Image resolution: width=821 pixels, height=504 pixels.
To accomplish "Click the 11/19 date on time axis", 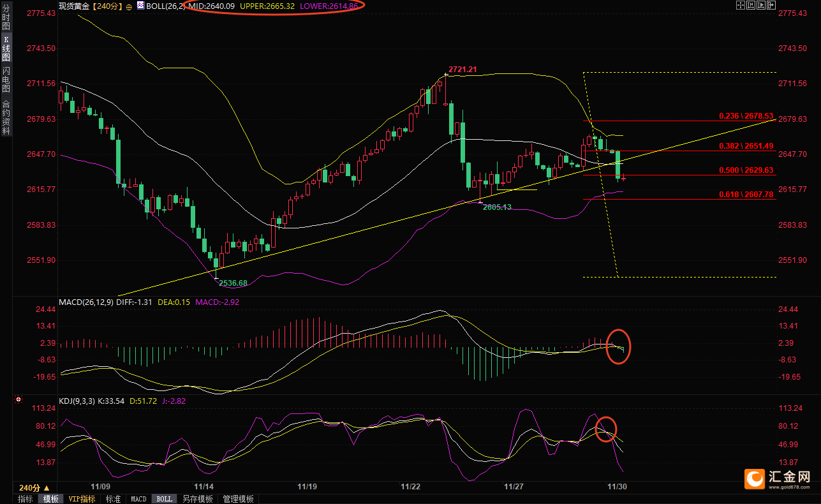I will [x=307, y=486].
